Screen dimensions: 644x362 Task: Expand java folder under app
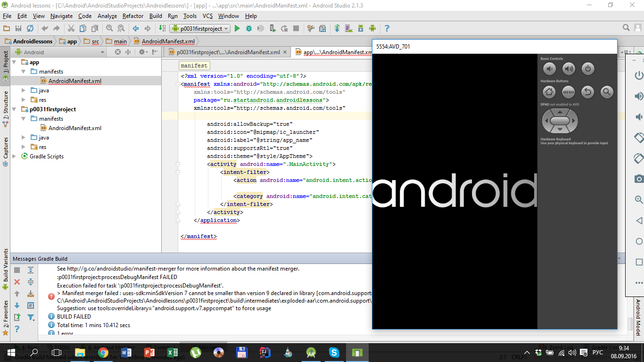tap(24, 90)
